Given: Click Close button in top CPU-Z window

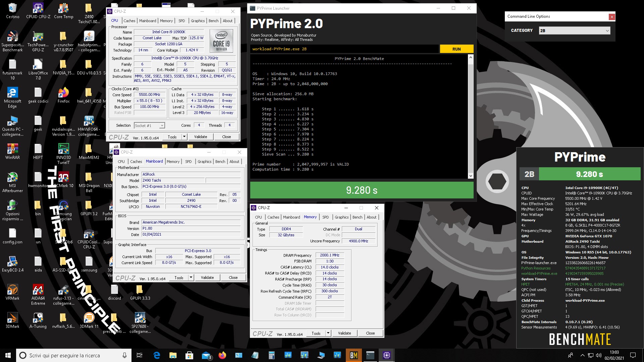Looking at the screenshot, I should point(226,137).
